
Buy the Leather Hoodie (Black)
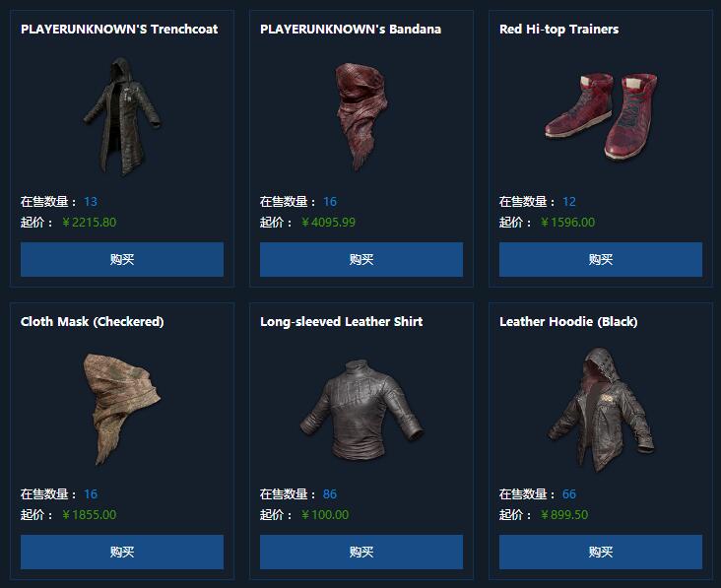(x=601, y=552)
